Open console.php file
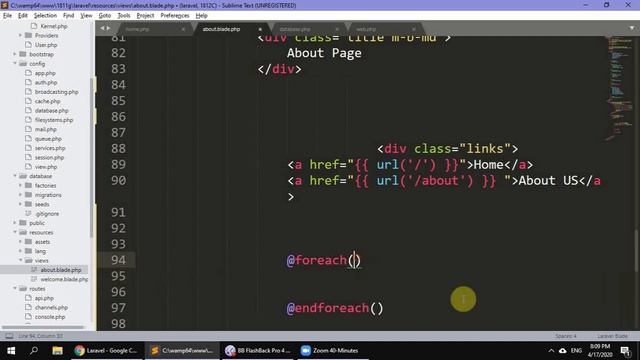 [x=50, y=317]
